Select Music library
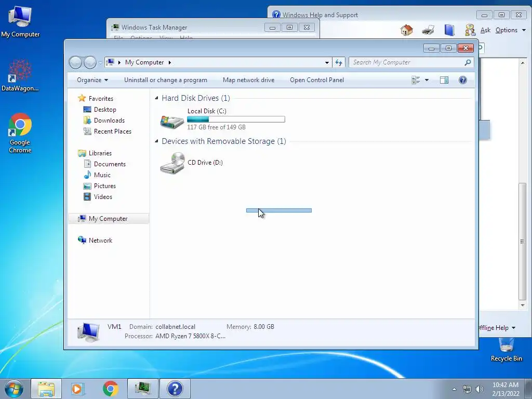Image resolution: width=532 pixels, height=399 pixels. (x=102, y=175)
